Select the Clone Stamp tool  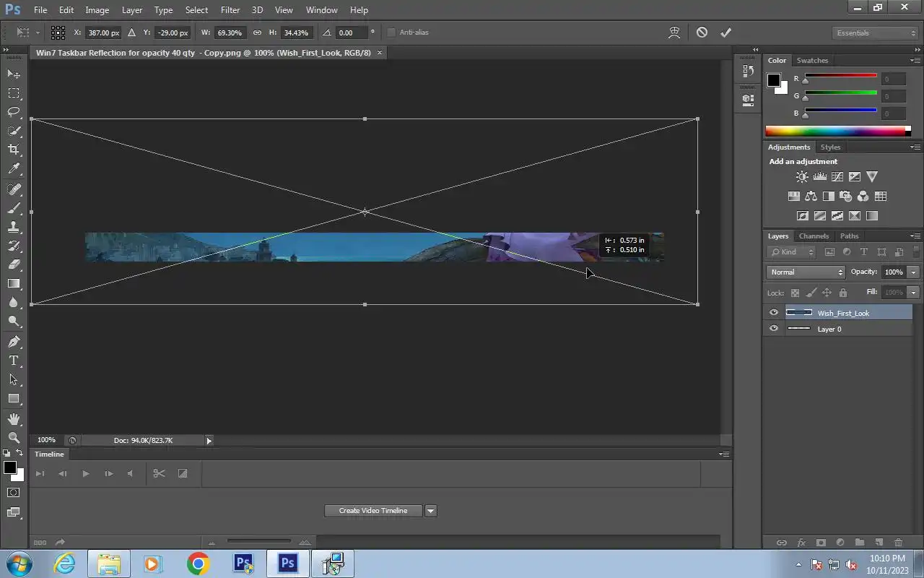[x=14, y=227]
